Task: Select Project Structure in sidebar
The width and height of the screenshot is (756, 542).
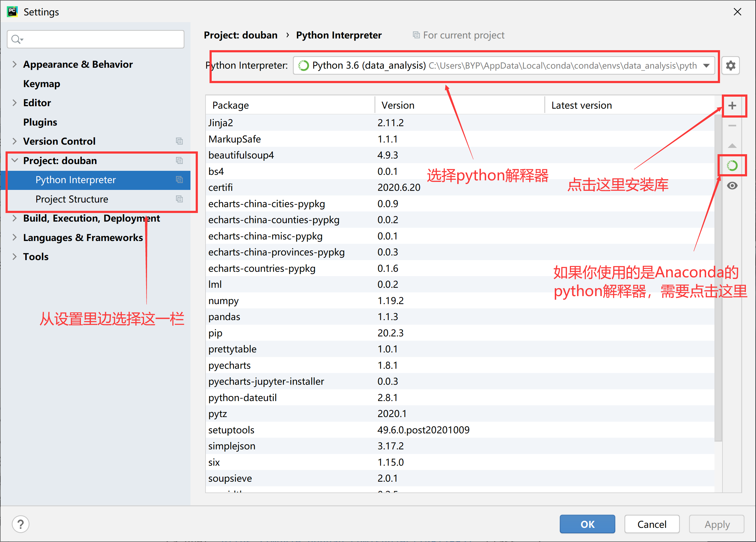Action: [72, 199]
